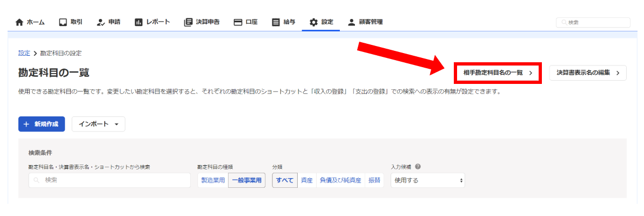
Task: Click the レポート bar chart icon
Action: tap(138, 22)
